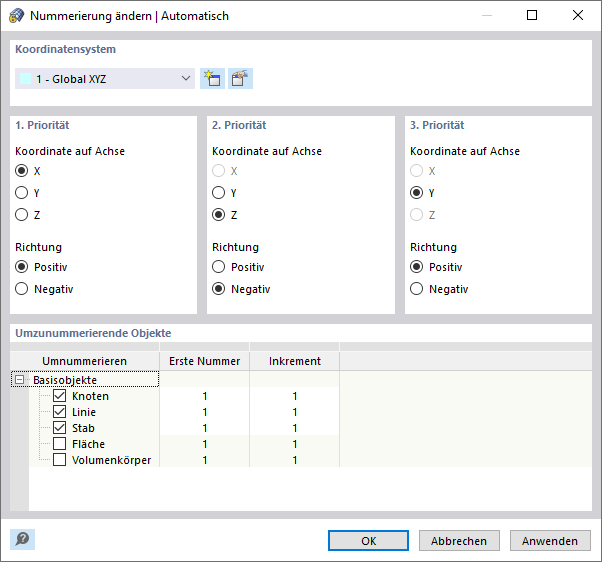Open the Koordinatensystem dropdown
602x562 pixels.
tap(185, 79)
